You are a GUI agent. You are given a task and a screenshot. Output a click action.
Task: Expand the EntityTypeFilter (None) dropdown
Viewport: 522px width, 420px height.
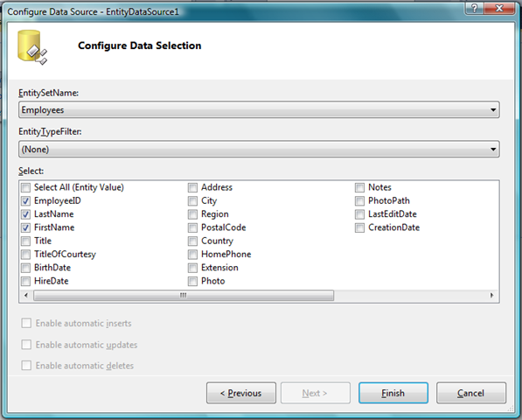coord(259,149)
